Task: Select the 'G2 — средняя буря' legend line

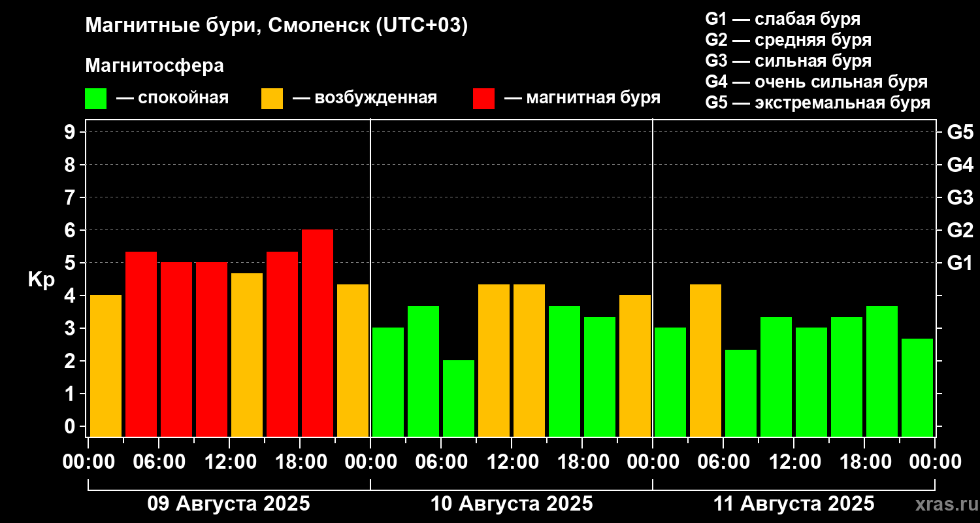Action: [788, 40]
